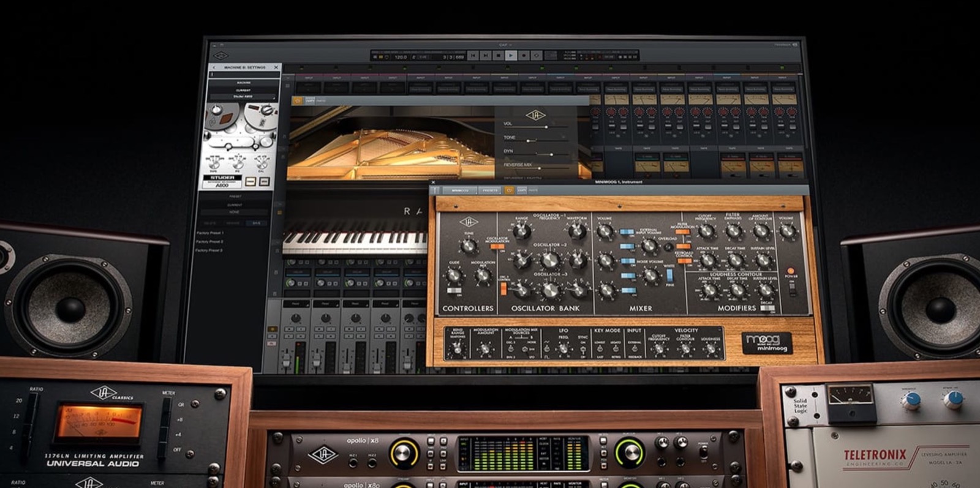Click the SAVE preset button
The image size is (980, 488).
coord(257,223)
